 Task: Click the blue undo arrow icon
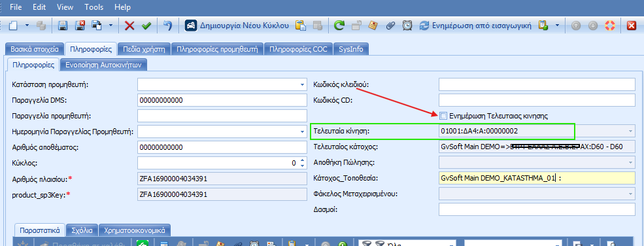coord(167,26)
